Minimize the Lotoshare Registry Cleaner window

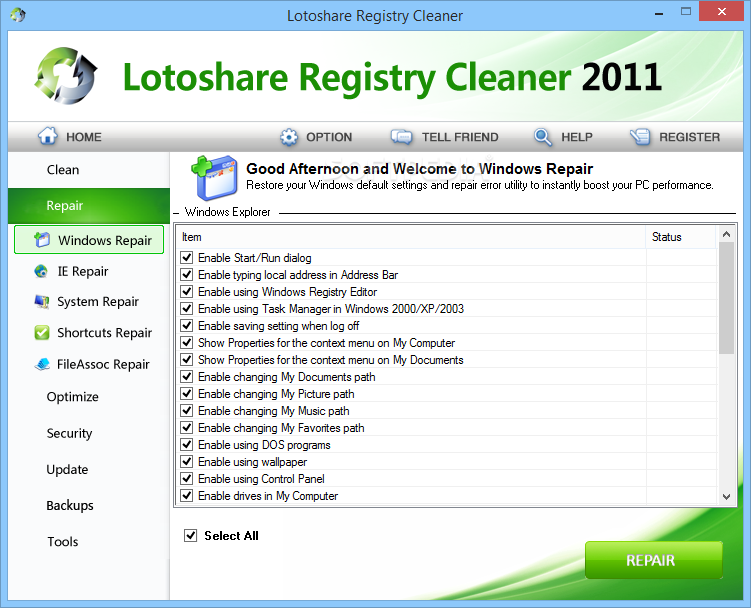point(660,12)
